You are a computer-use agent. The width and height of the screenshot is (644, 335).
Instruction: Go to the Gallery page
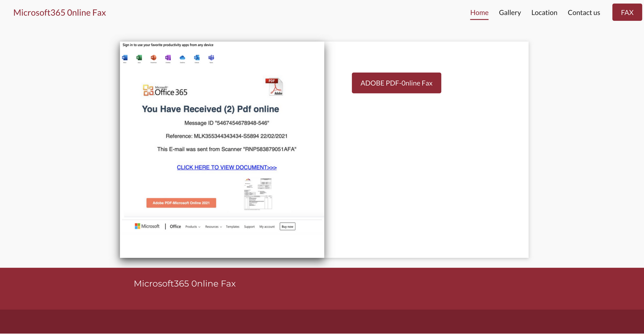510,12
